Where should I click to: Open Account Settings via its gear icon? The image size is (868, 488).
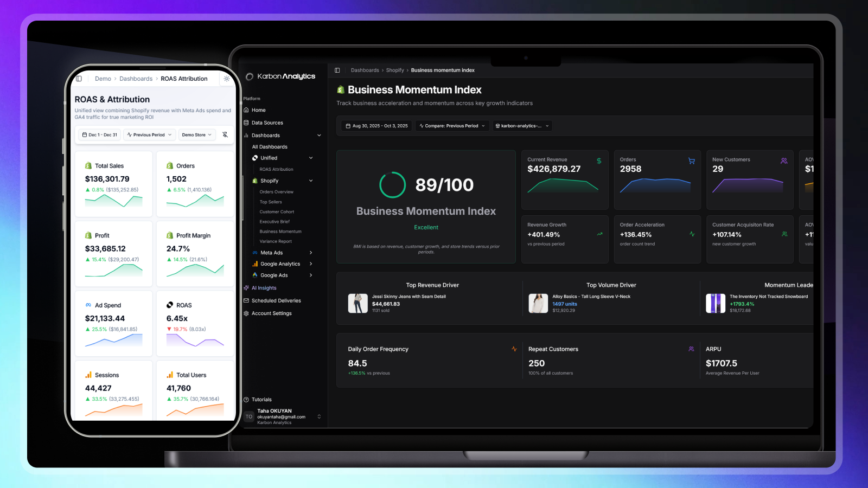[x=247, y=313]
